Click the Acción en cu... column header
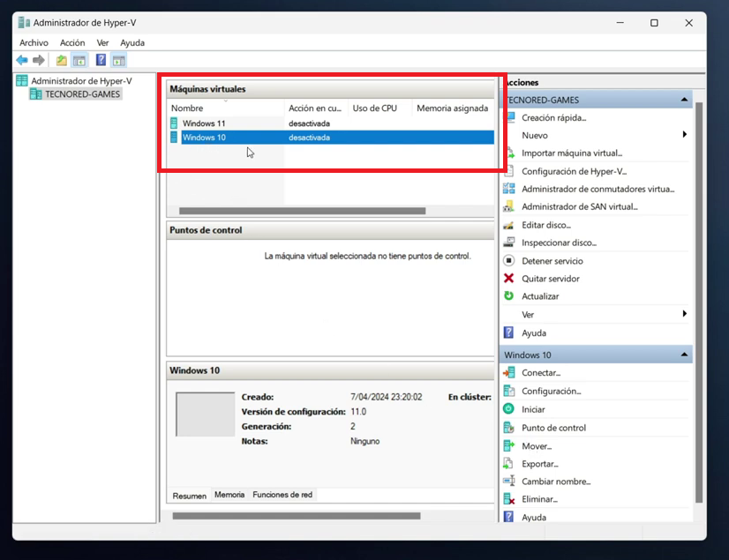The width and height of the screenshot is (729, 560). point(316,108)
